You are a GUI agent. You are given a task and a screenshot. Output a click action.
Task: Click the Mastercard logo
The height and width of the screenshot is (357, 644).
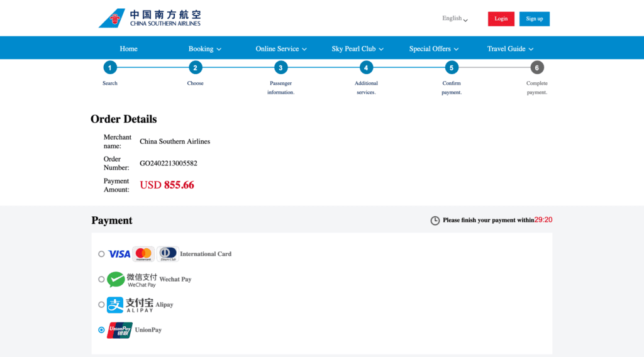[x=143, y=254]
